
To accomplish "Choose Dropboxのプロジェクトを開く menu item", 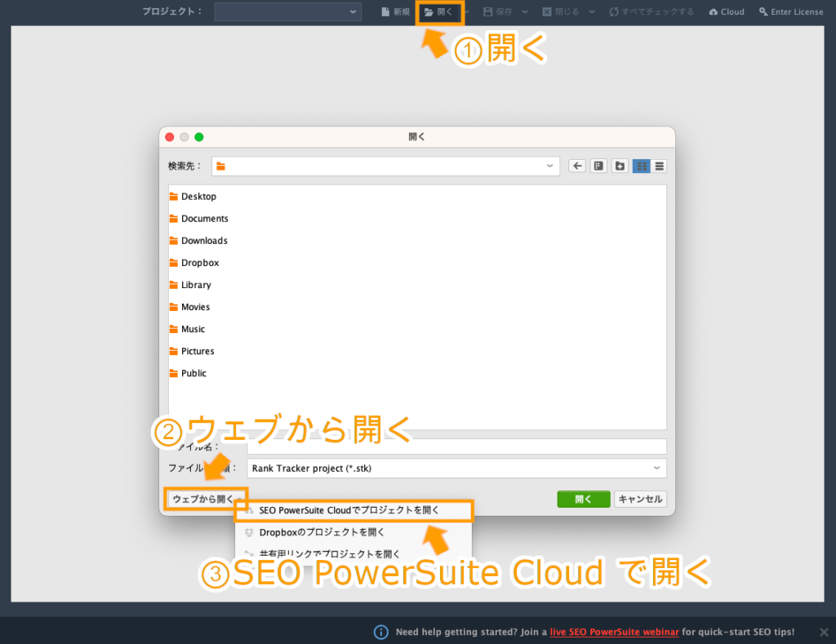I will click(x=354, y=532).
